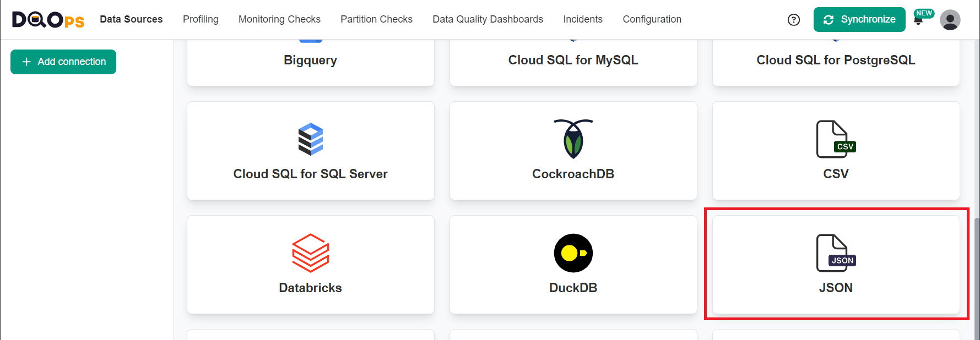Open Data Quality Dashboards
The height and width of the screenshot is (340, 980).
point(488,19)
